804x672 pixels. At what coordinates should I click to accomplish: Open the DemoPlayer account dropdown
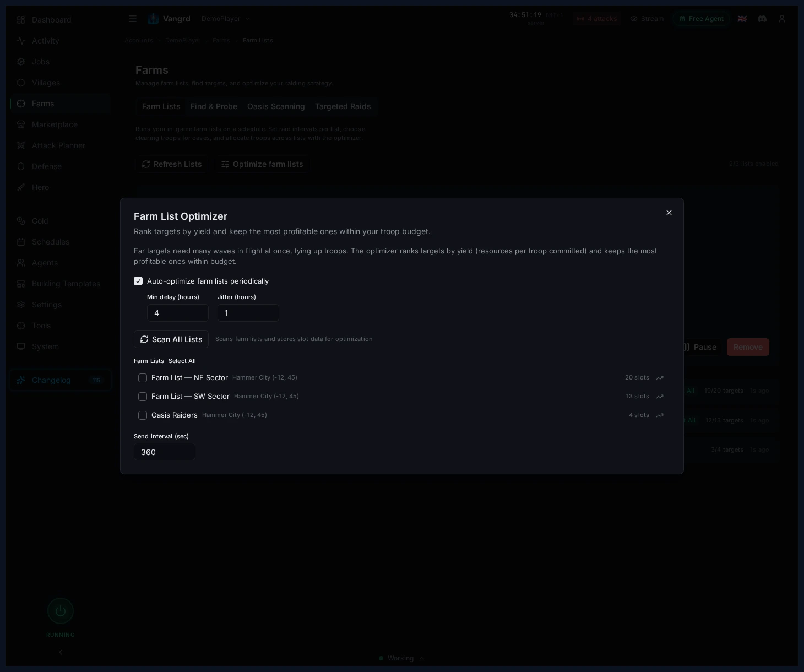tap(226, 18)
